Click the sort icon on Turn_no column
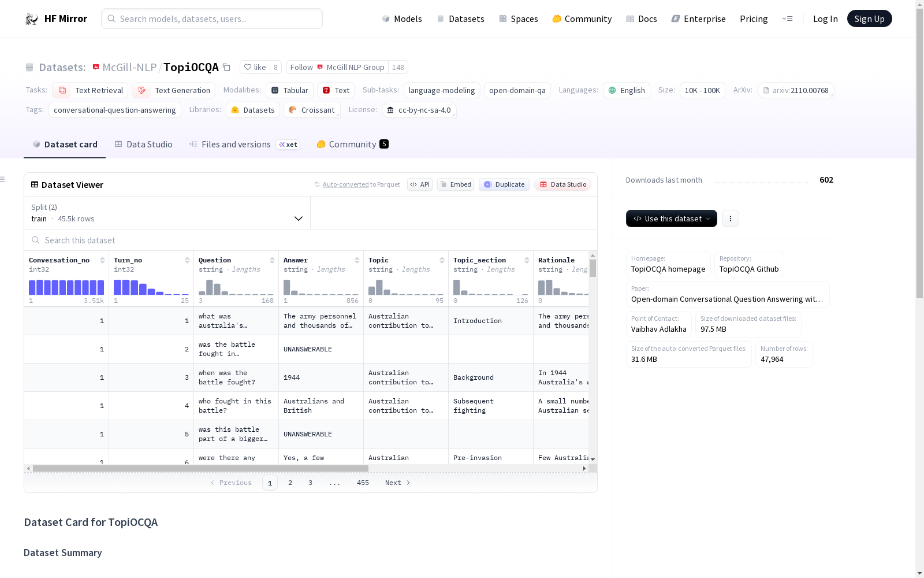This screenshot has height=578, width=924. click(x=187, y=260)
